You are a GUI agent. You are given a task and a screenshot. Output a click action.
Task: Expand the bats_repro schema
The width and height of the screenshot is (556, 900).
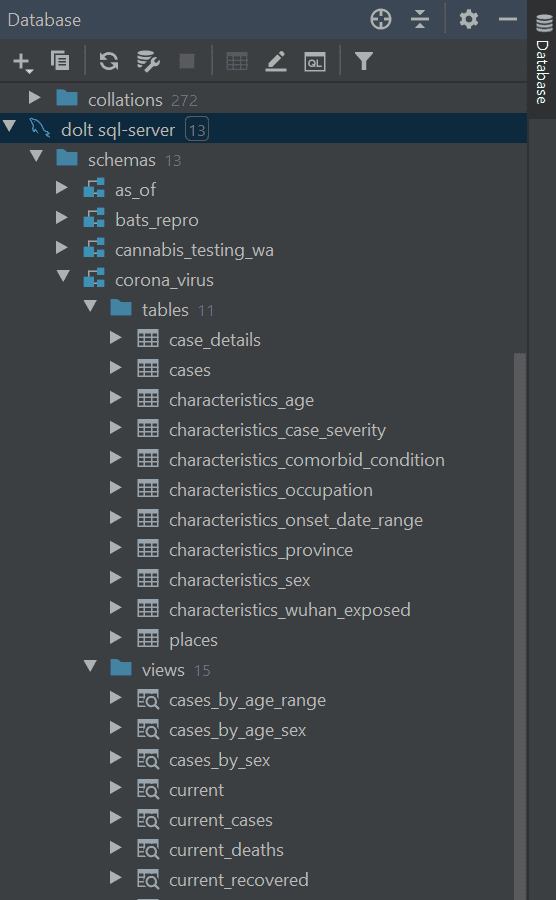62,218
